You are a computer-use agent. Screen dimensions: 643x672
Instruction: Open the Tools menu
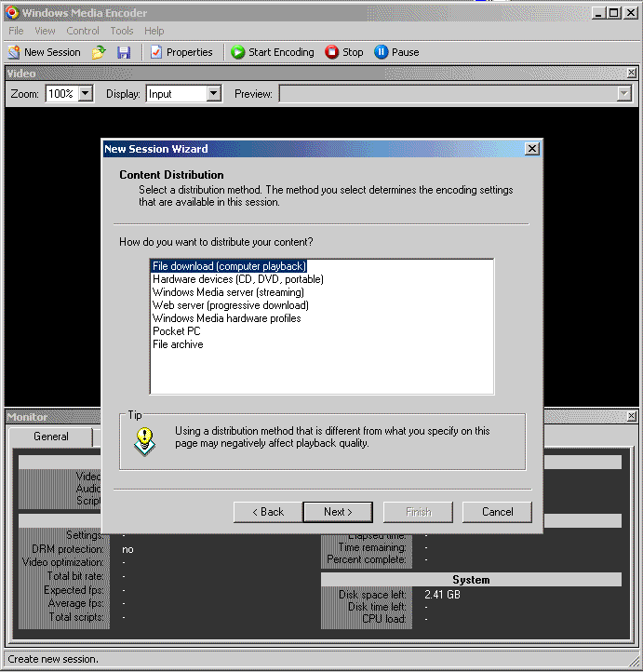point(122,31)
